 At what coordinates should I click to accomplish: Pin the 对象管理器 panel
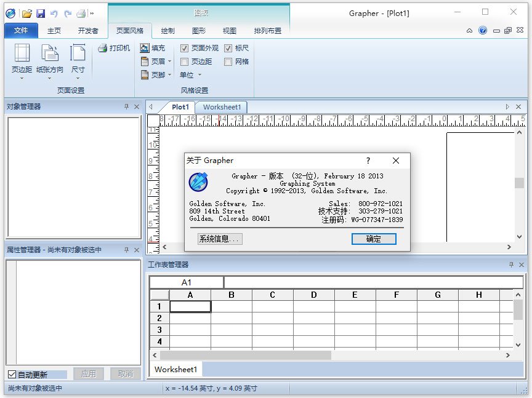127,107
